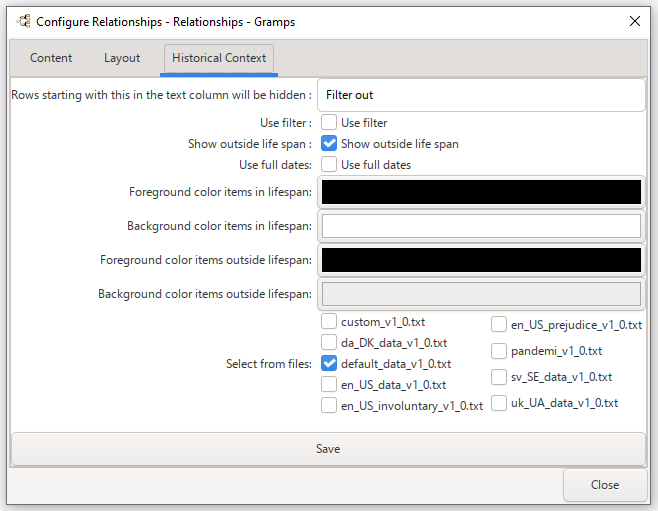Viewport: 658px width, 511px height.
Task: Click the Save button
Action: [328, 449]
